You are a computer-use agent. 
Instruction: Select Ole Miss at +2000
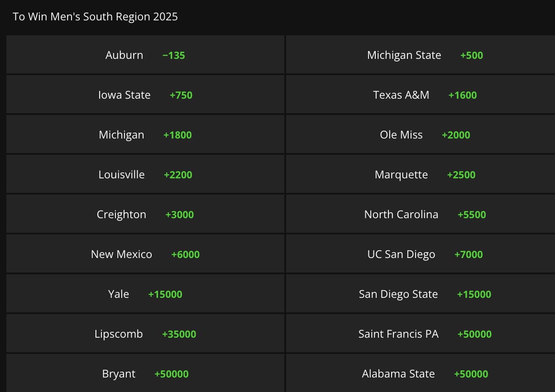pos(425,135)
